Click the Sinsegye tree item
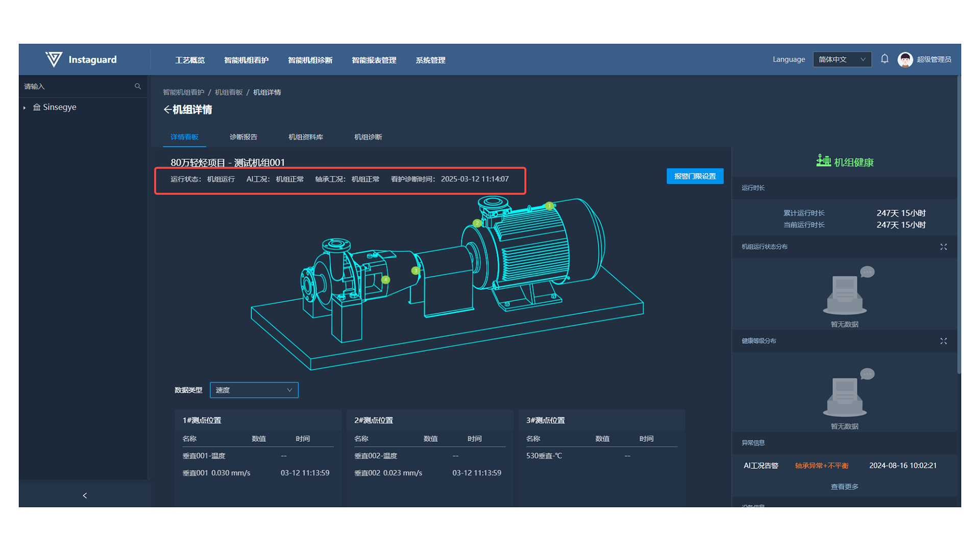The width and height of the screenshot is (980, 551). pyautogui.click(x=60, y=107)
